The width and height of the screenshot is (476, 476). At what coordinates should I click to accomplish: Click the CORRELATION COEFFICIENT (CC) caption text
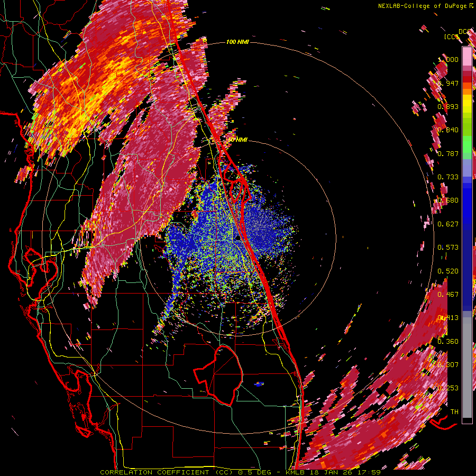tap(167, 472)
